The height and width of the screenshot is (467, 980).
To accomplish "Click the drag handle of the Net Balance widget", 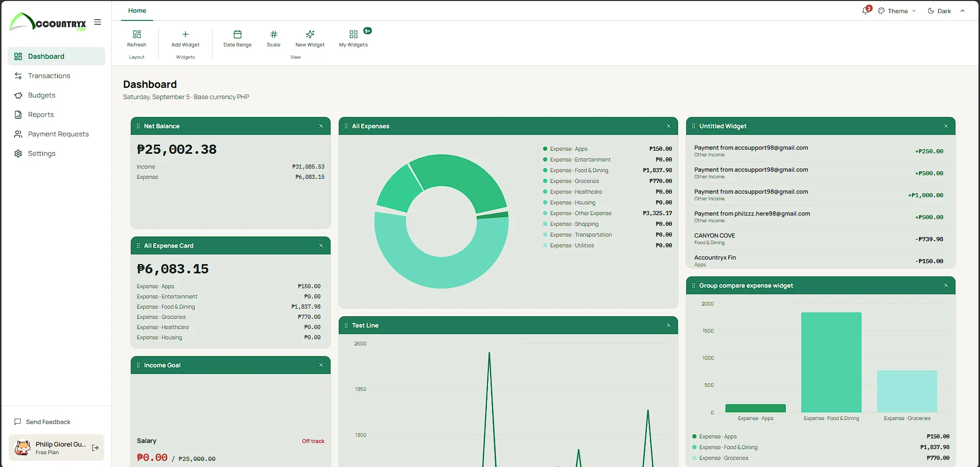I will click(138, 126).
